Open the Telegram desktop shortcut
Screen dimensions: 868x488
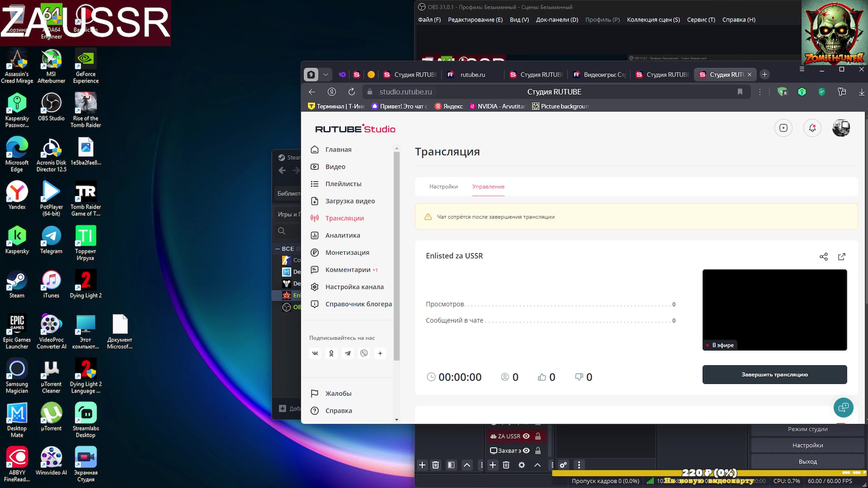click(x=51, y=240)
